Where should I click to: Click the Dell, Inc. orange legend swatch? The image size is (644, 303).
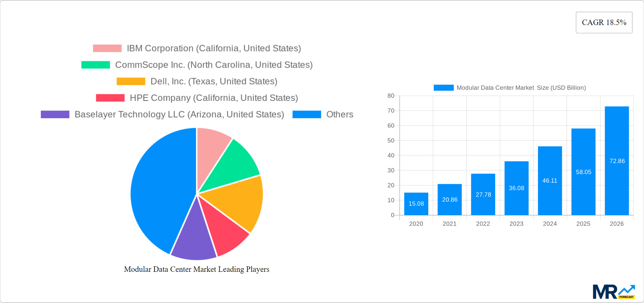pyautogui.click(x=131, y=81)
